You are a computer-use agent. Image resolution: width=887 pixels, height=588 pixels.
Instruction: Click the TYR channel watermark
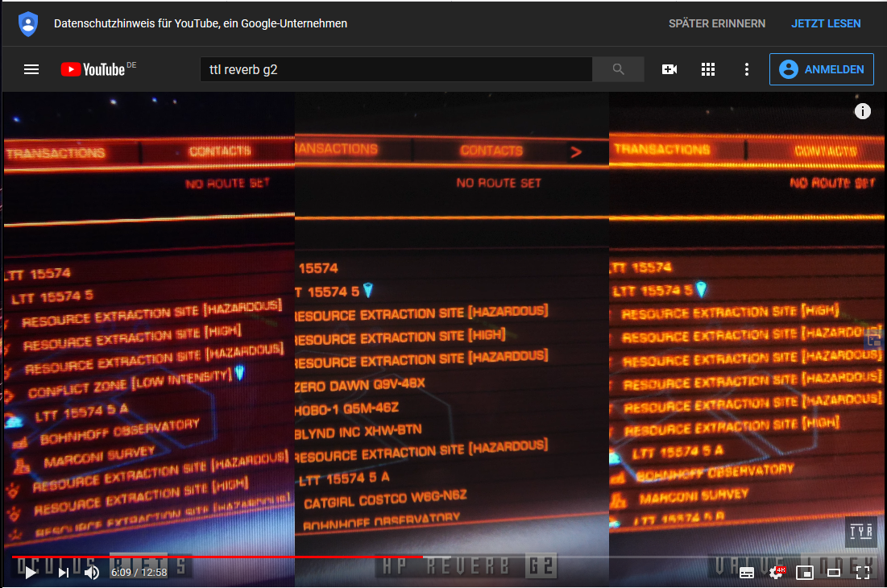861,532
